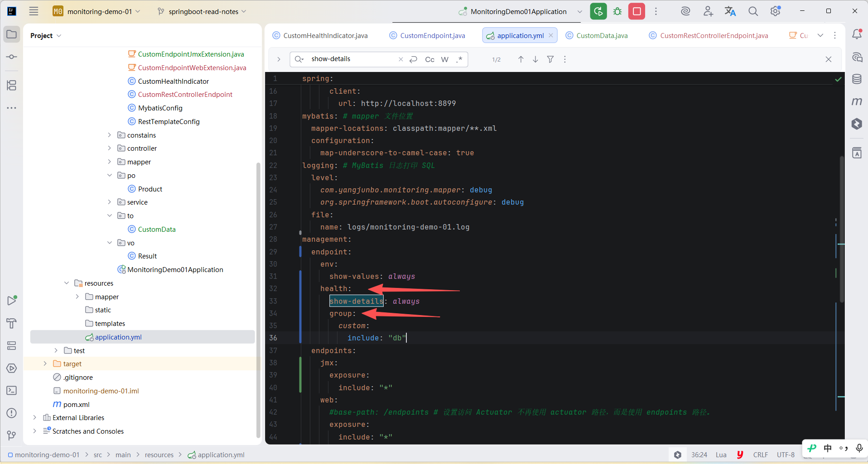The width and height of the screenshot is (868, 464).
Task: Change CRLF line separator
Action: point(761,454)
